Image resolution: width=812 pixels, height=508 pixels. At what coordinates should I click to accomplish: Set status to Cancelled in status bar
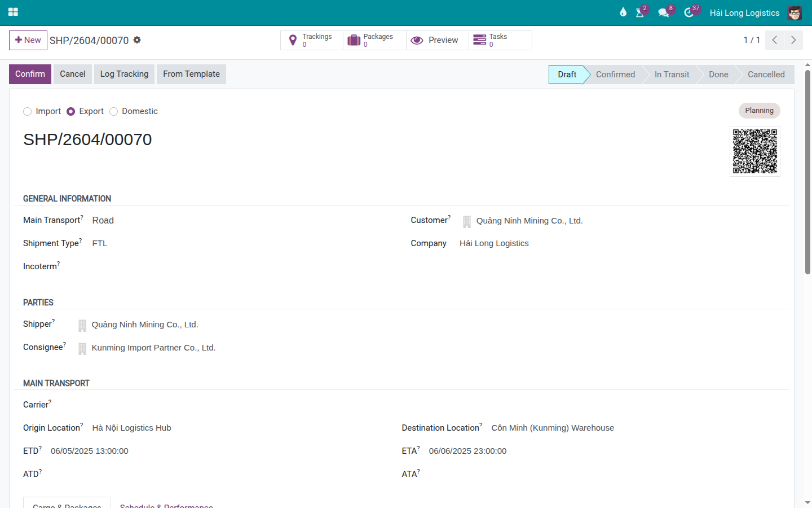point(766,75)
